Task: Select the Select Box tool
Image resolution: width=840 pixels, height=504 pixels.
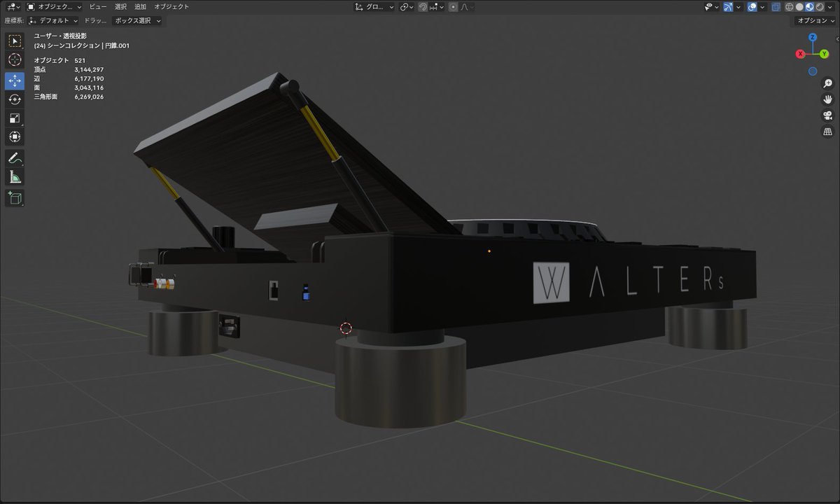Action: (x=15, y=41)
